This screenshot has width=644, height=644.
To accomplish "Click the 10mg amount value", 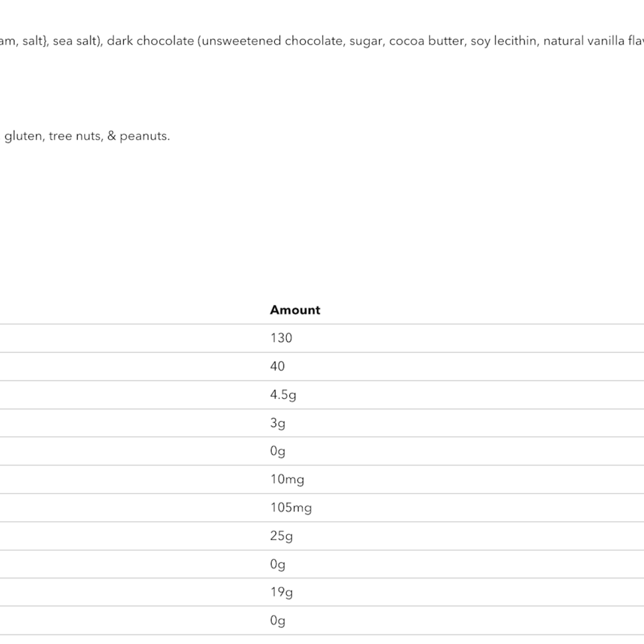I will 287,480.
